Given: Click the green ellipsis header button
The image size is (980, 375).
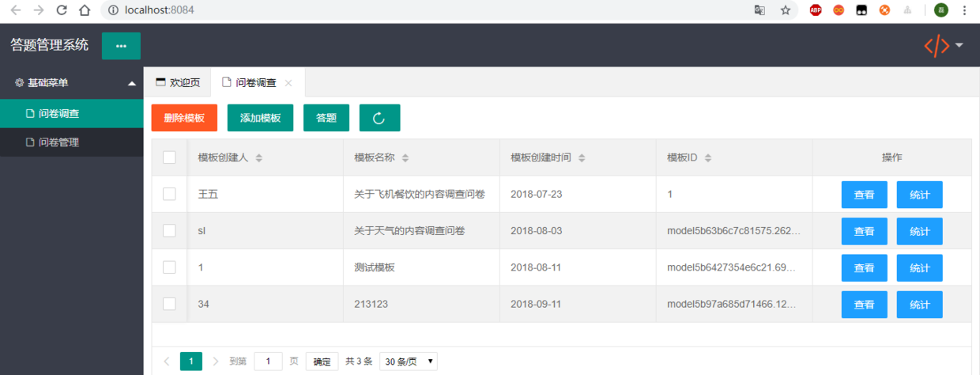Looking at the screenshot, I should point(121,46).
